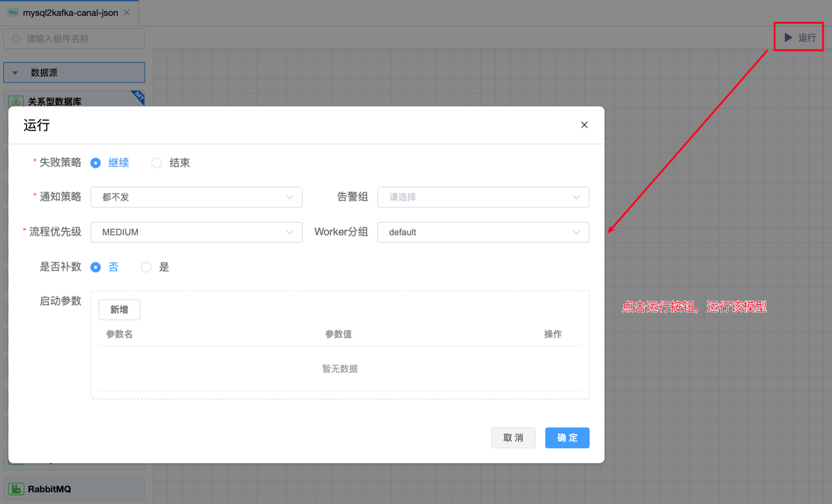Select the RabbitMQ component
The height and width of the screenshot is (504, 832).
[75, 489]
